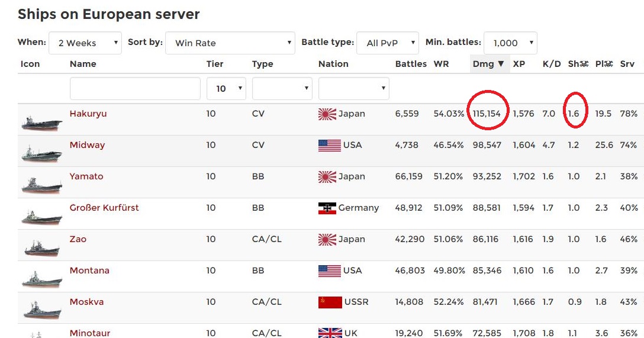This screenshot has width=644, height=338.
Task: Open the Tier filter dropdown
Action: click(x=227, y=89)
